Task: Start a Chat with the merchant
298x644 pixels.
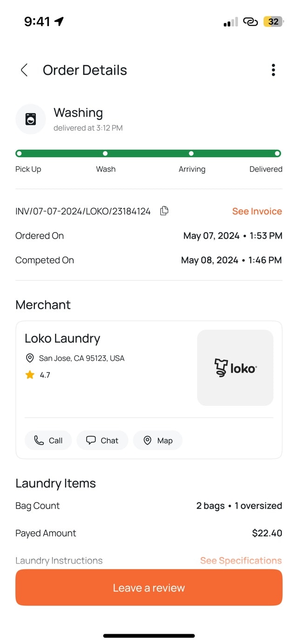Action: [102, 440]
